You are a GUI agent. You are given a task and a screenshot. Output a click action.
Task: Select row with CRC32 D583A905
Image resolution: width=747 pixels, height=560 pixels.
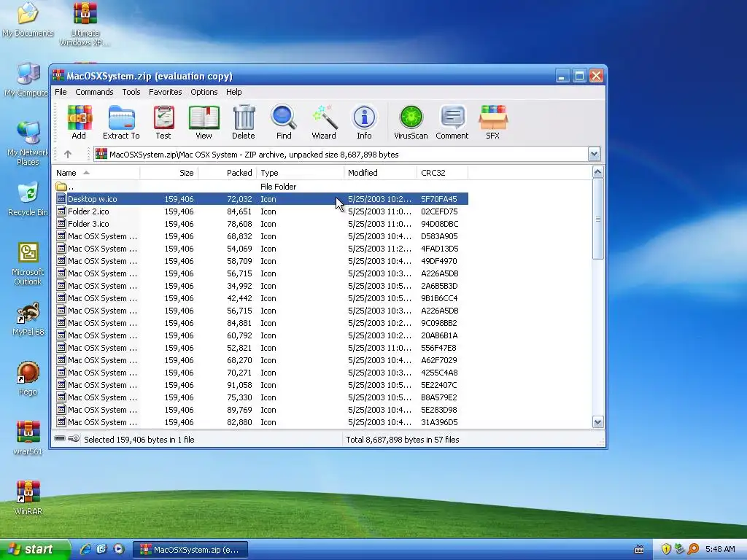(260, 236)
